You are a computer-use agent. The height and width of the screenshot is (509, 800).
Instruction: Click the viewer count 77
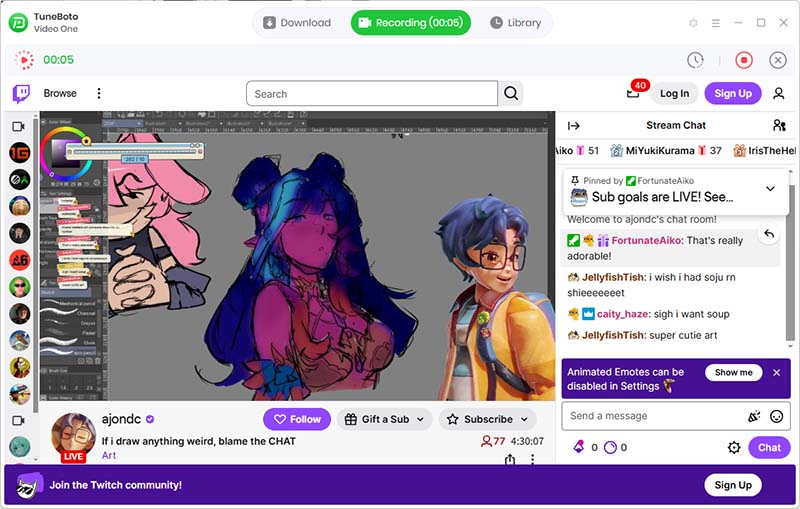493,441
